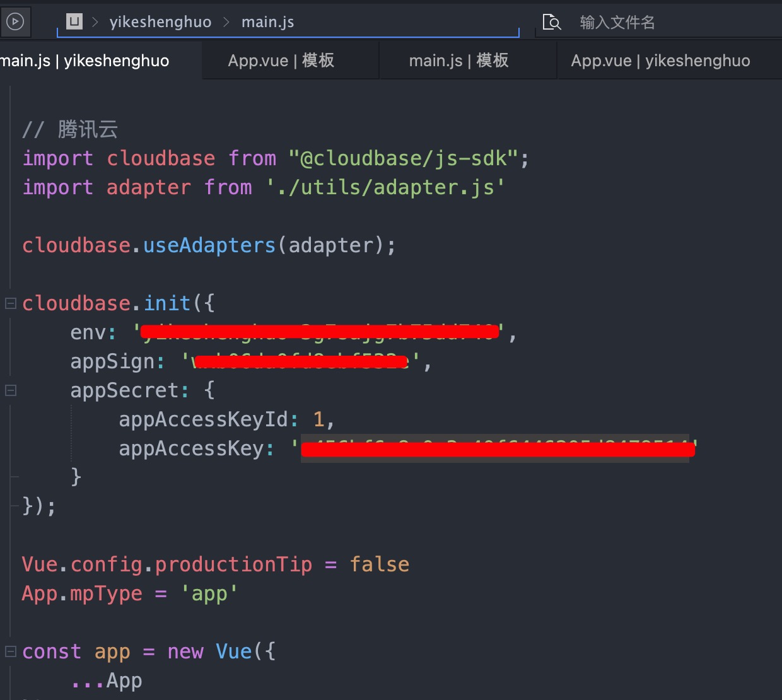This screenshot has height=700, width=782.
Task: Fold the appSecret object block
Action: (10, 390)
